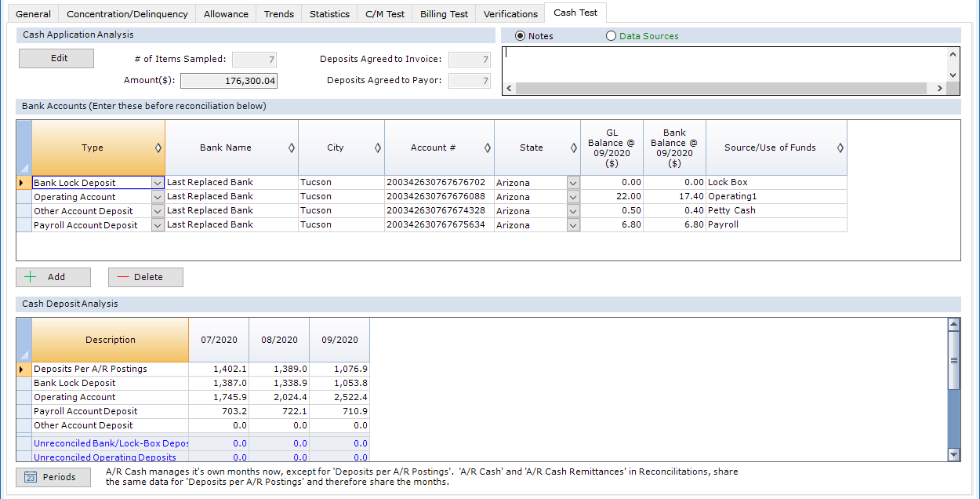This screenshot has width=980, height=499.
Task: Open the Concentration/Delinquency tab
Action: pos(127,14)
